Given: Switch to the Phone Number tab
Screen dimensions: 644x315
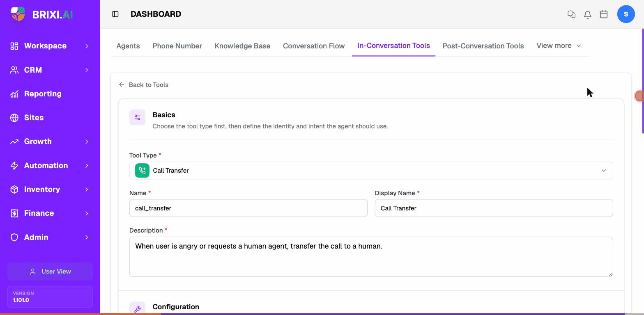Looking at the screenshot, I should tap(177, 46).
